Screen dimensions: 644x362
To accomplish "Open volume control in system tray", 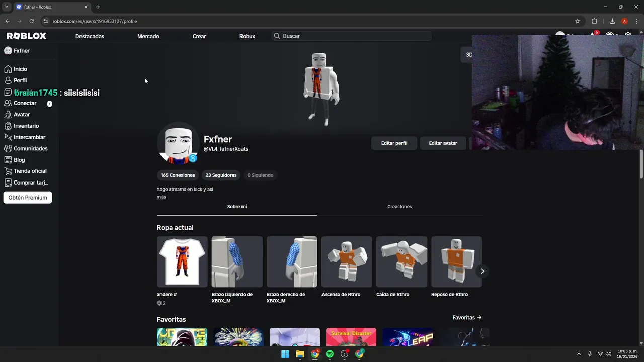I will coord(608,354).
